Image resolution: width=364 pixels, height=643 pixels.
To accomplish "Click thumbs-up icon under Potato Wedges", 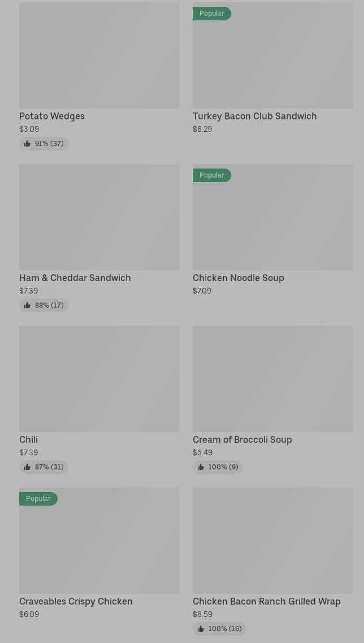I will click(27, 144).
